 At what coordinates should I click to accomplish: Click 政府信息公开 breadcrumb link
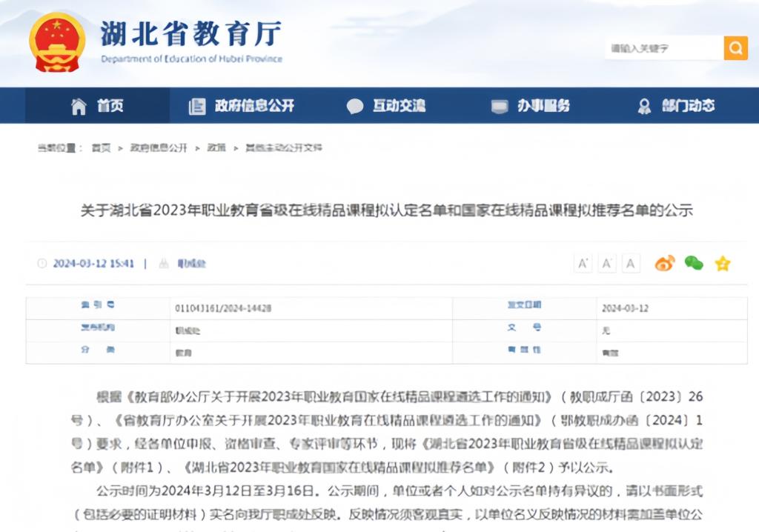coord(159,148)
